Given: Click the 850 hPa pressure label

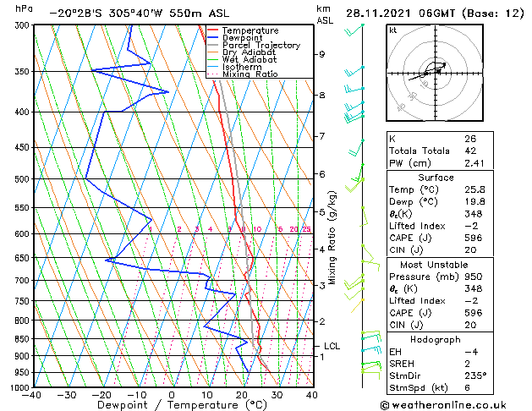Looking at the screenshot, I should (22, 339).
